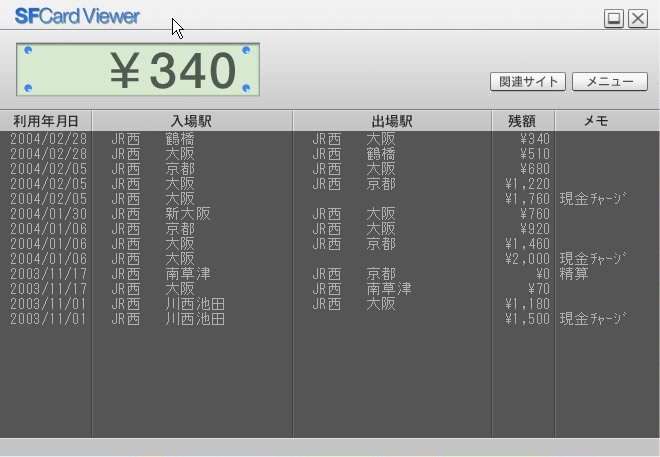The image size is (660, 457).
Task: Click the 残額 column header
Action: pos(522,121)
